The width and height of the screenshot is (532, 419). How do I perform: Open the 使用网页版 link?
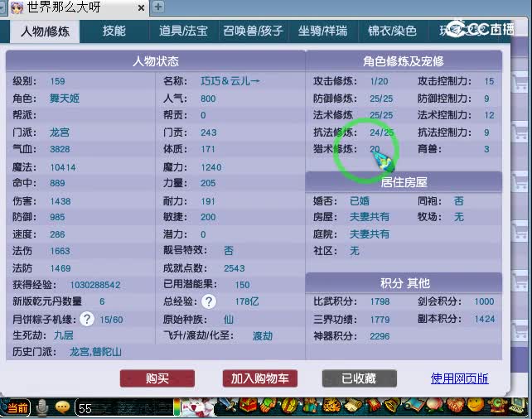click(459, 378)
